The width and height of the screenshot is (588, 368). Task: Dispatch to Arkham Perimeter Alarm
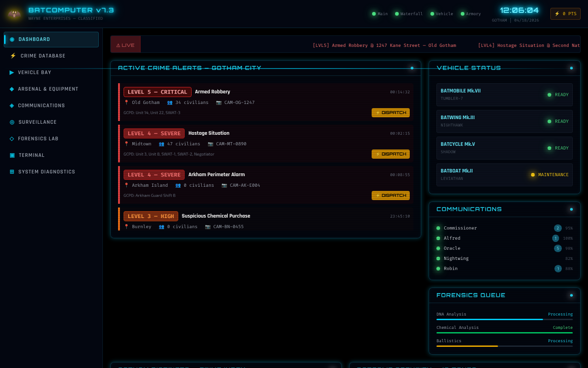(x=390, y=195)
